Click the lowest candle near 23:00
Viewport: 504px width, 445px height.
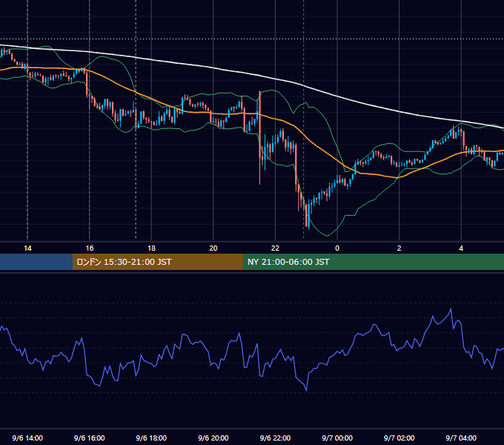click(308, 215)
